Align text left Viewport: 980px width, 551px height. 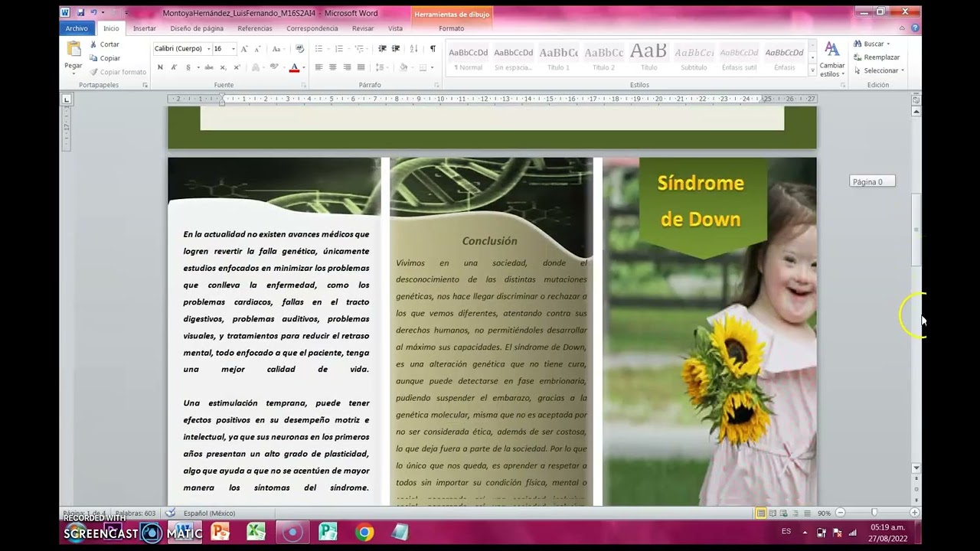pyautogui.click(x=318, y=67)
